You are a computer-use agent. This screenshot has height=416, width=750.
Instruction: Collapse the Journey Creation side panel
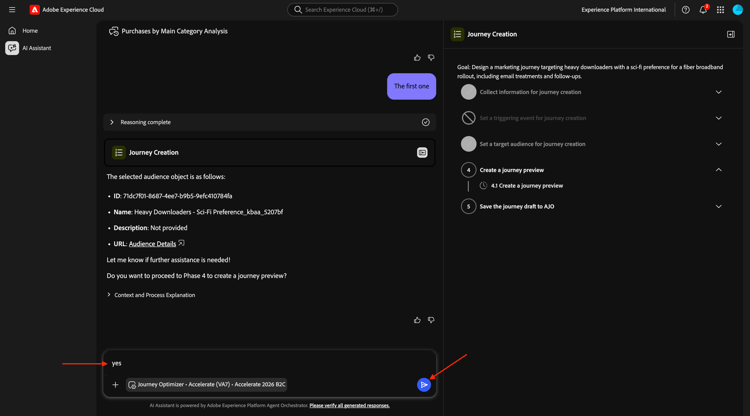(x=730, y=34)
